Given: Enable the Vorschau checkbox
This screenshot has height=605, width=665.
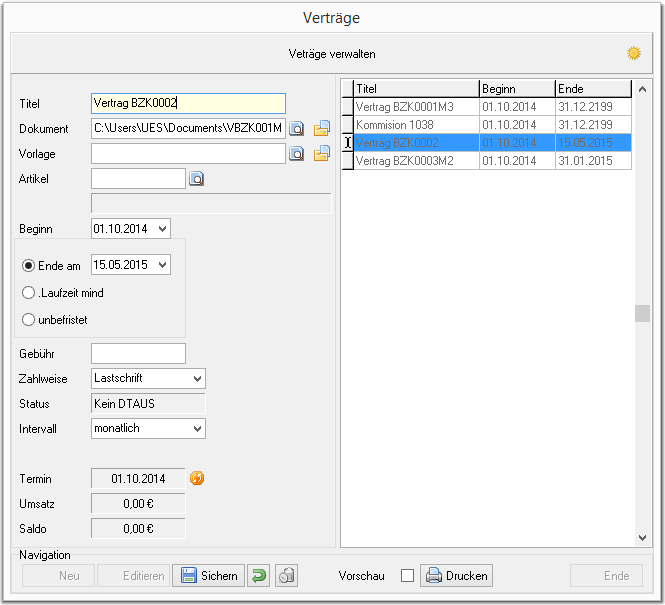Looking at the screenshot, I should coord(407,575).
